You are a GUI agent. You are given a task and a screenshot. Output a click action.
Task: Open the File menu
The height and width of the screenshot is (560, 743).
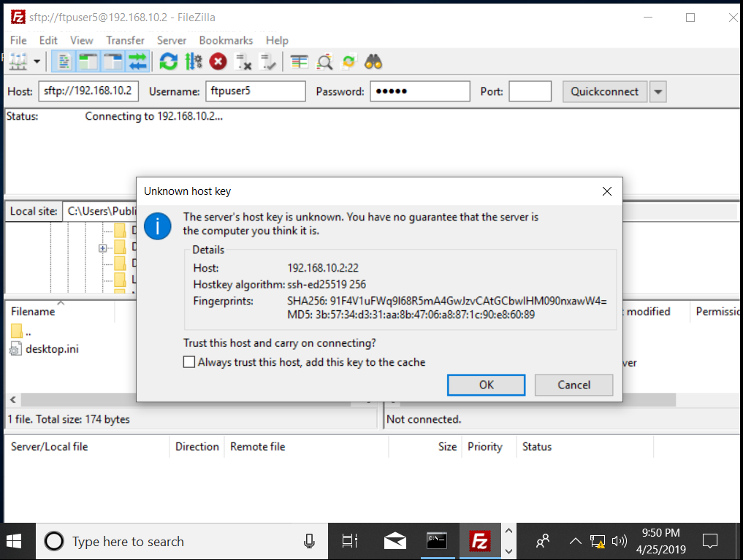[18, 40]
